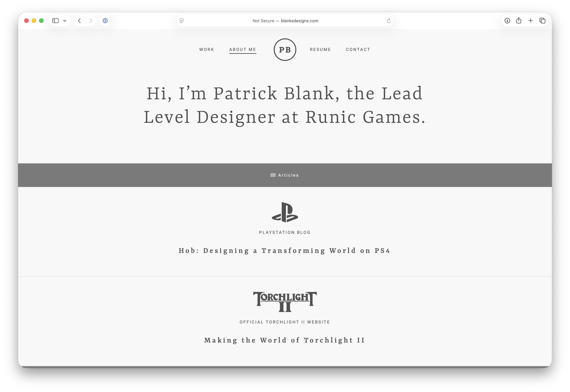Show the tab overview icon

click(542, 21)
